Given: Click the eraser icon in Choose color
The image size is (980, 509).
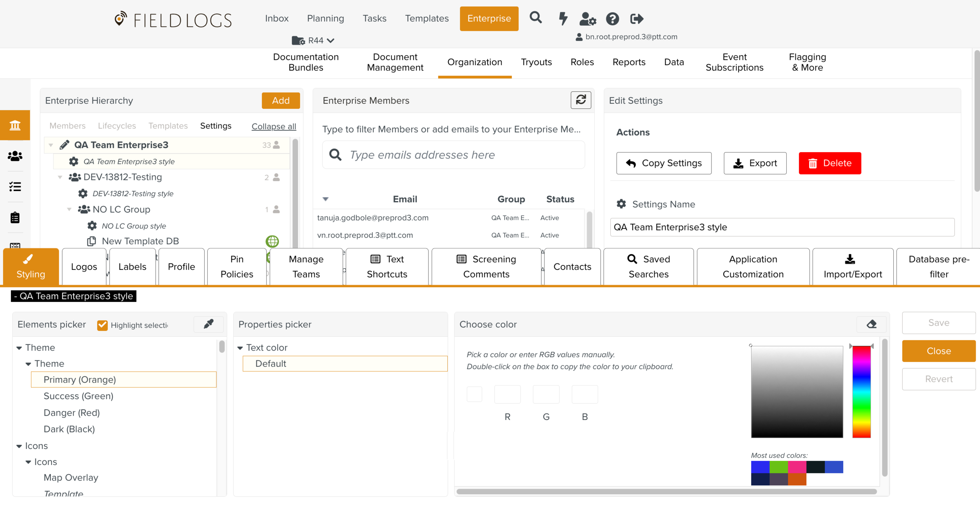Looking at the screenshot, I should [871, 324].
